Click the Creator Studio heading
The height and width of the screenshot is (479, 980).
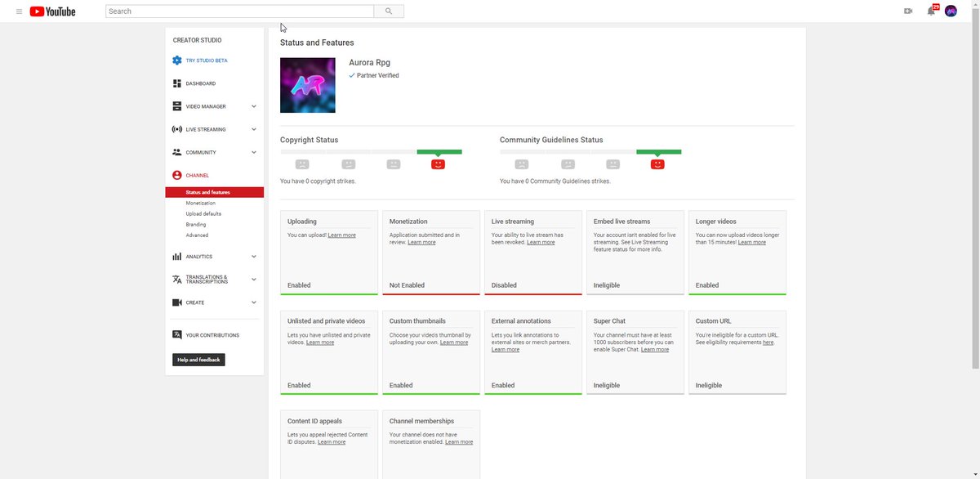[x=197, y=40]
